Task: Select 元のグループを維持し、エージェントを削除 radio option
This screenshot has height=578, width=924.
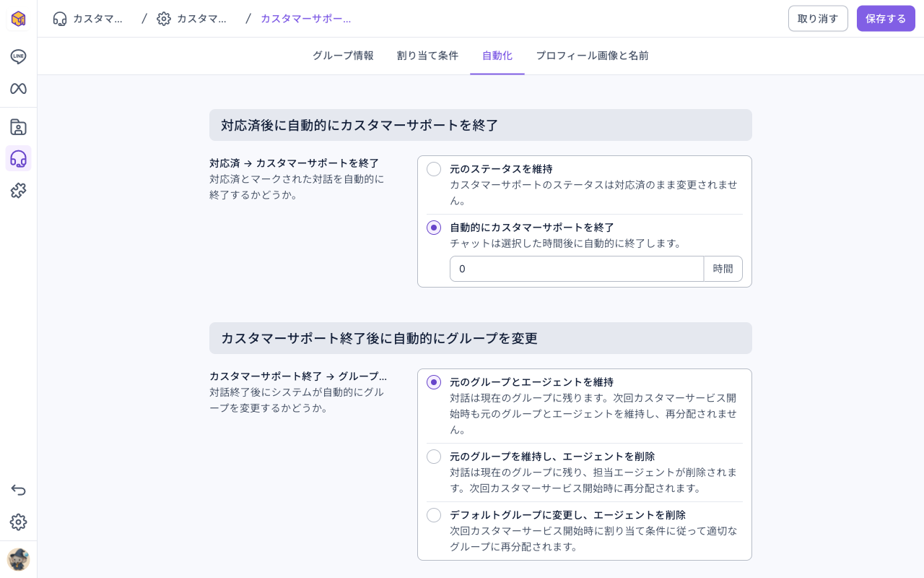Action: point(434,457)
